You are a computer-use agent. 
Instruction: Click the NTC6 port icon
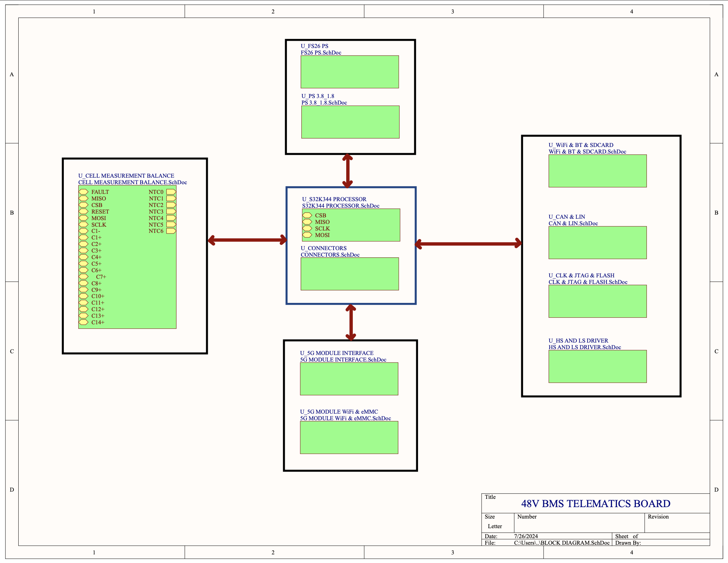(x=171, y=231)
